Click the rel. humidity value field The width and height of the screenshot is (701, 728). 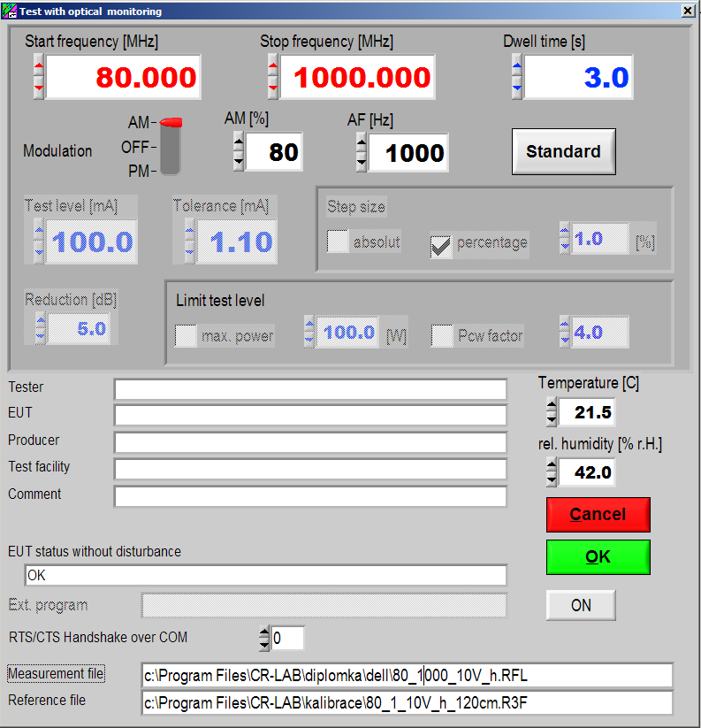click(x=586, y=472)
